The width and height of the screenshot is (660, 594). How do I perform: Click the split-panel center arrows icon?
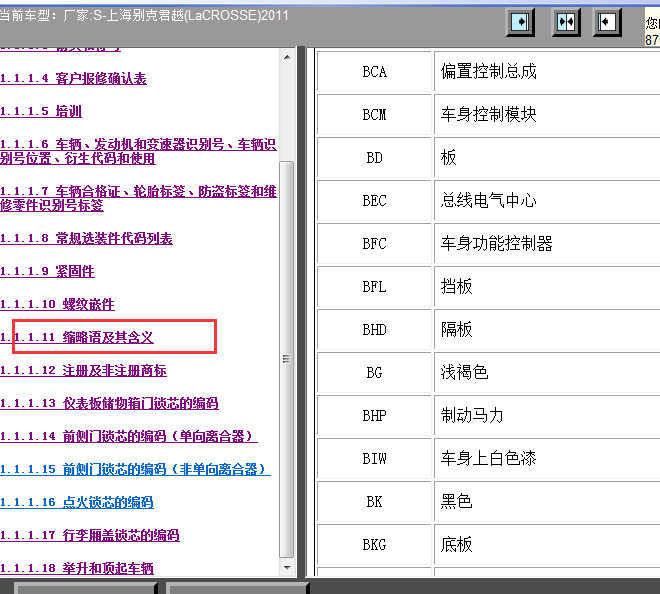566,22
